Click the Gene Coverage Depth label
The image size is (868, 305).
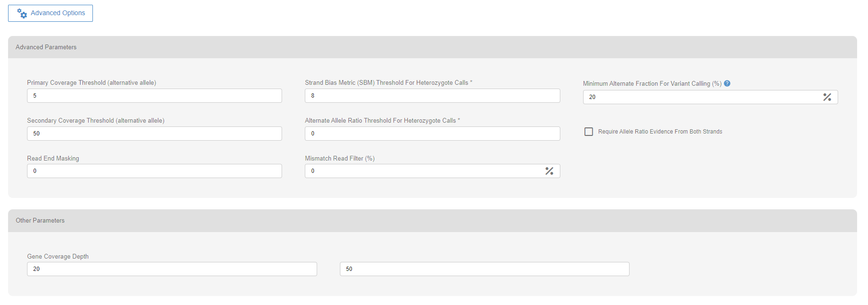58,257
